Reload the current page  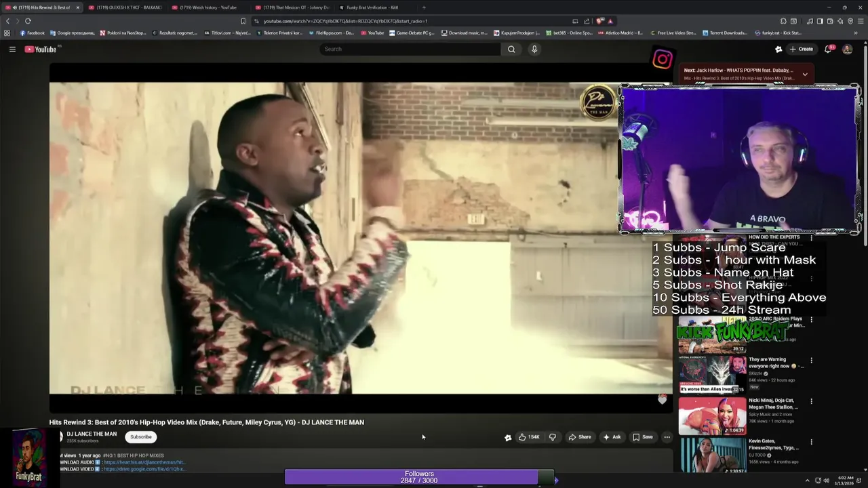click(28, 21)
